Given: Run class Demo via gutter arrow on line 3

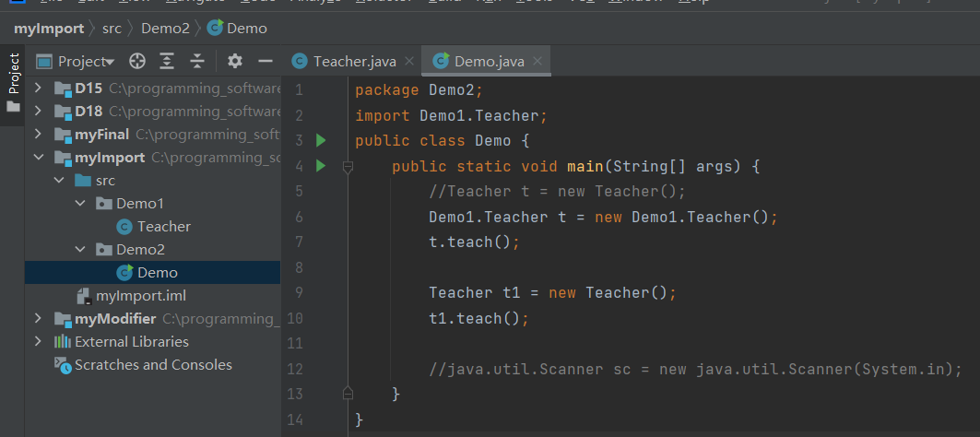Looking at the screenshot, I should (x=321, y=141).
